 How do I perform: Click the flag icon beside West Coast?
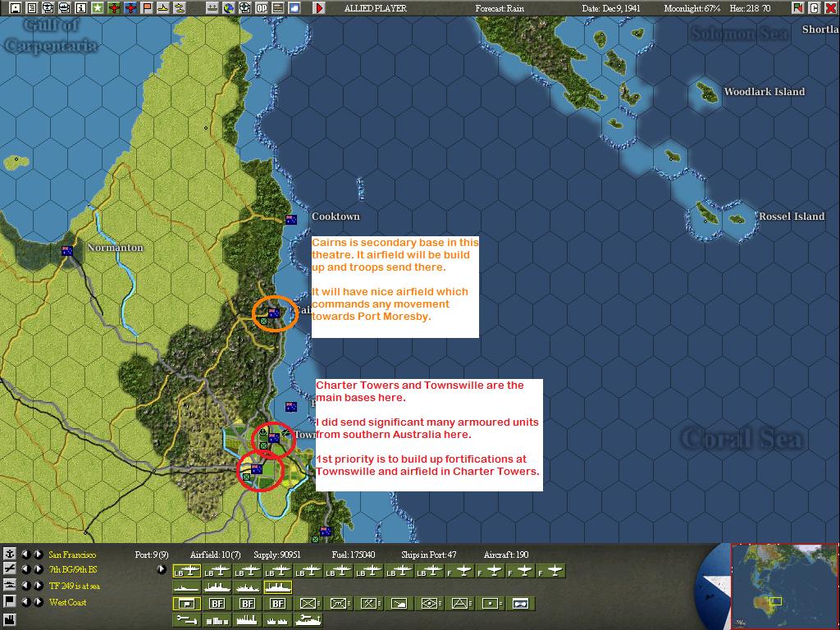pyautogui.click(x=9, y=601)
